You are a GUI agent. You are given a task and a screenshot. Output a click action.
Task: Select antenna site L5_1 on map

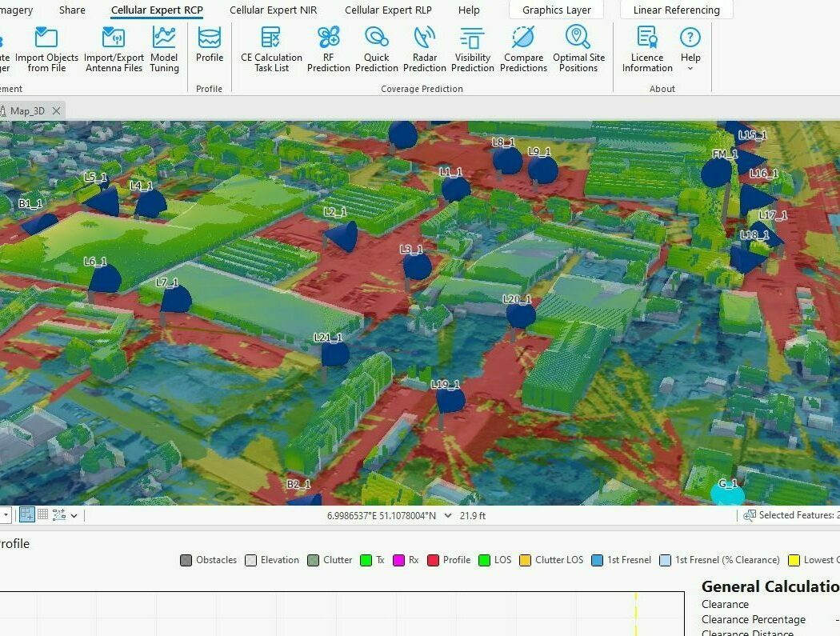(103, 201)
